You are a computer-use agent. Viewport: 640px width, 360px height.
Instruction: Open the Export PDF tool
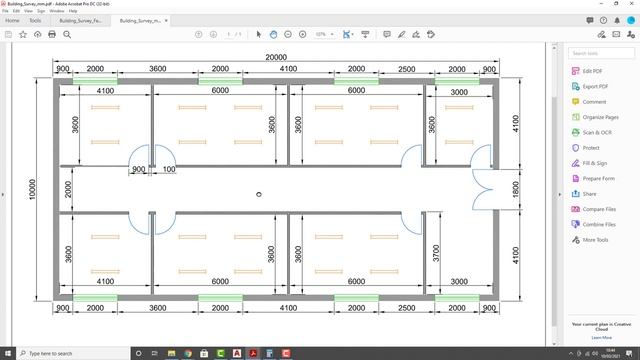[595, 87]
